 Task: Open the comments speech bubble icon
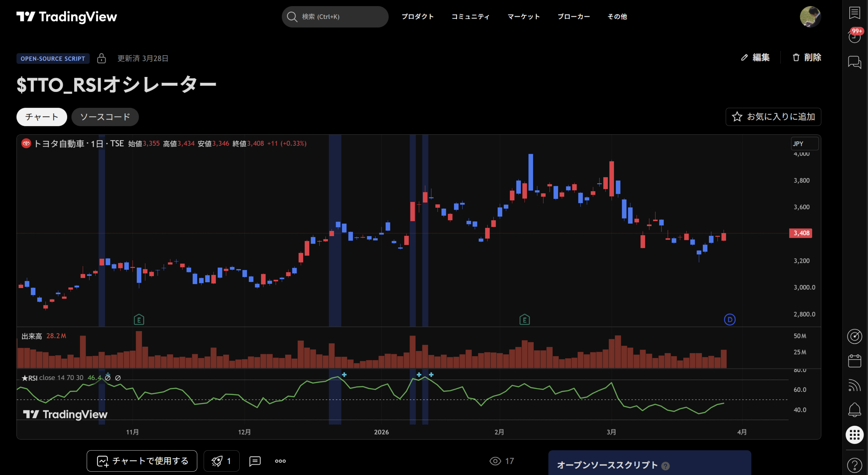click(x=255, y=461)
